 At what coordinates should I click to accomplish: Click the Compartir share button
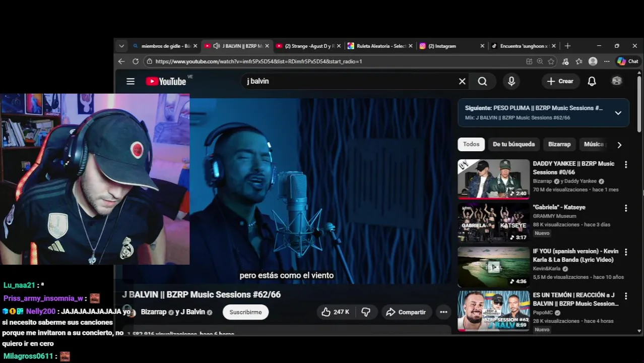point(406,312)
